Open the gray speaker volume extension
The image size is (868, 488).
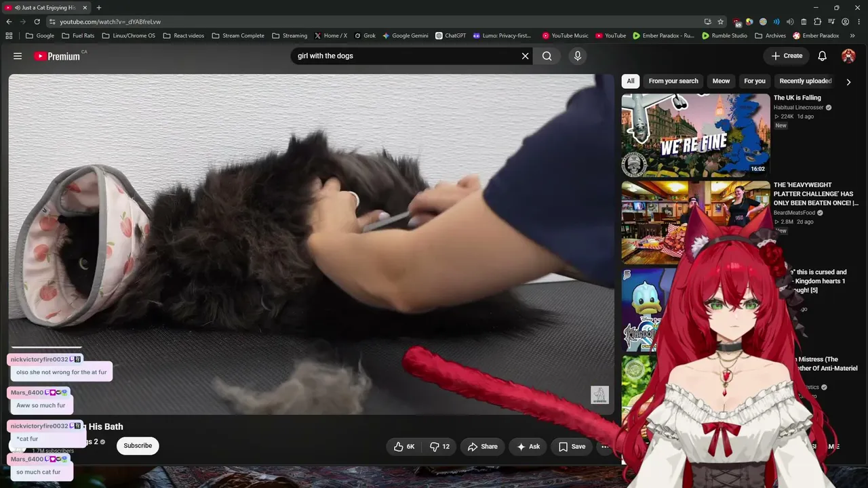click(x=790, y=22)
